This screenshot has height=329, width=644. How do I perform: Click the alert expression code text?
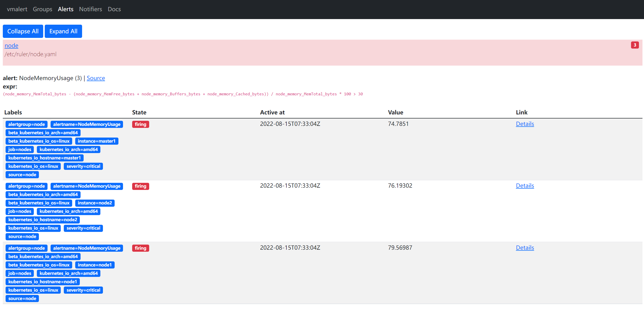pyautogui.click(x=182, y=94)
